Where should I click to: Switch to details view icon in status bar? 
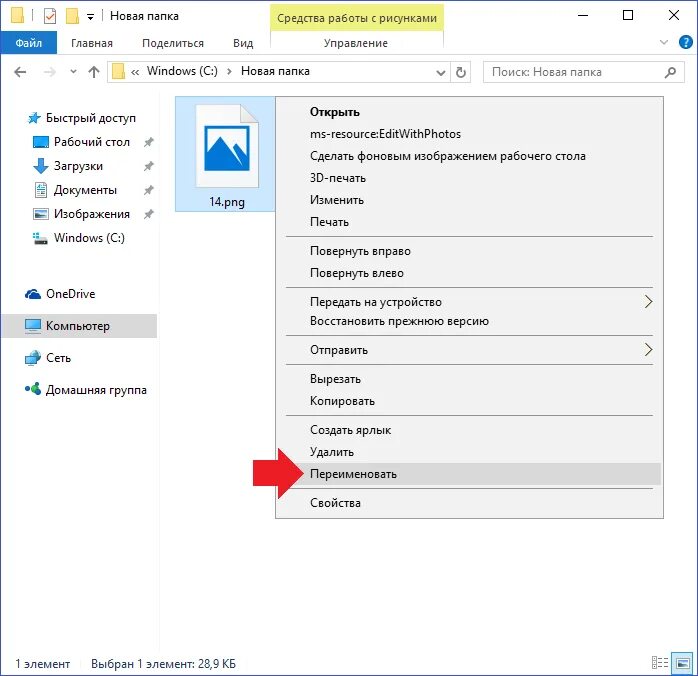pos(660,663)
